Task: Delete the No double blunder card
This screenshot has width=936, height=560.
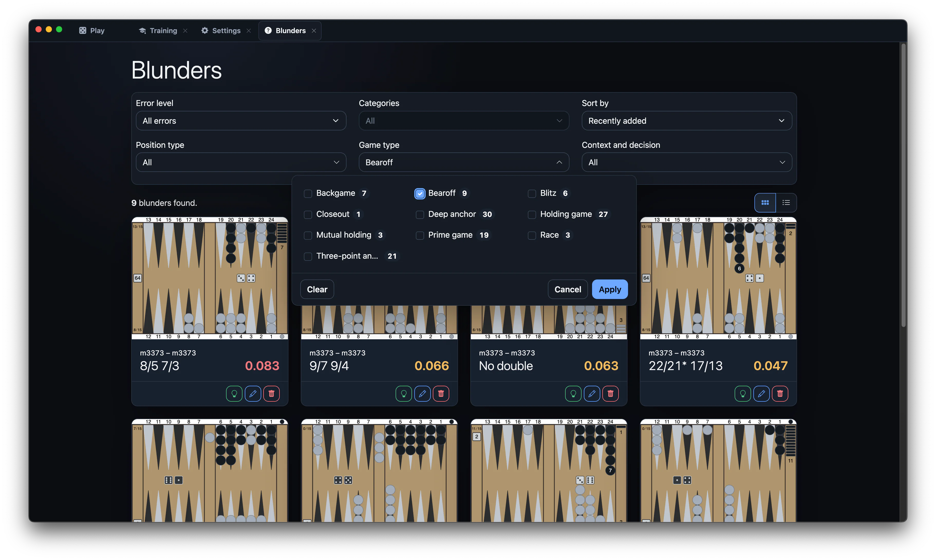Action: (610, 394)
